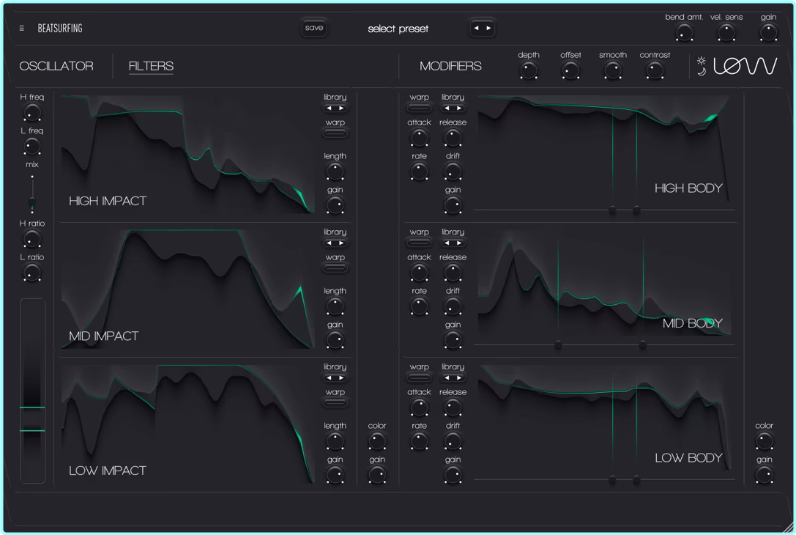796x535 pixels.
Task: Select the depth knob under Modifiers
Action: coord(528,70)
